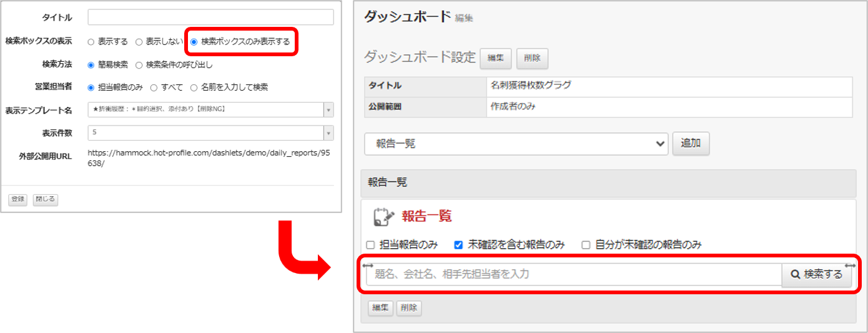Image resolution: width=868 pixels, height=333 pixels.
Task: Click 削除 button beside ダッシュボード設定
Action: click(x=532, y=58)
